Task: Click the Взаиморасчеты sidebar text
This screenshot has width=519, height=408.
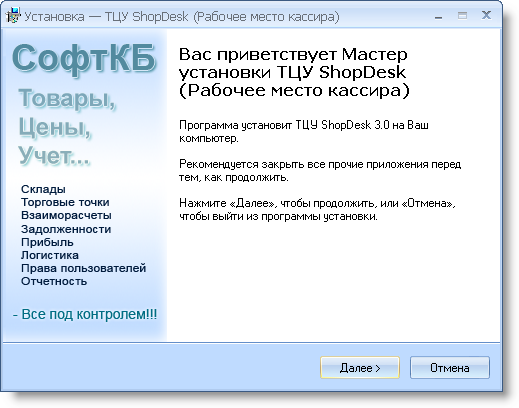Action: click(66, 215)
